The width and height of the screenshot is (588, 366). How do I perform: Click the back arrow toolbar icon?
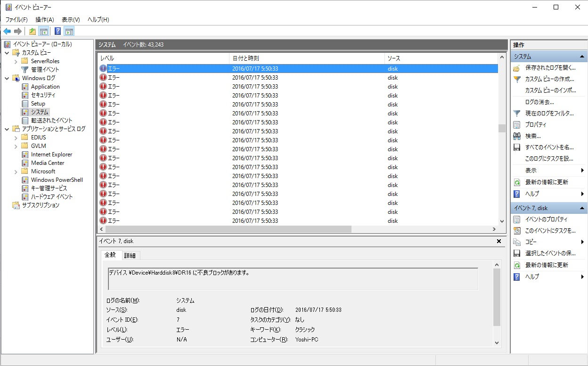[x=7, y=32]
